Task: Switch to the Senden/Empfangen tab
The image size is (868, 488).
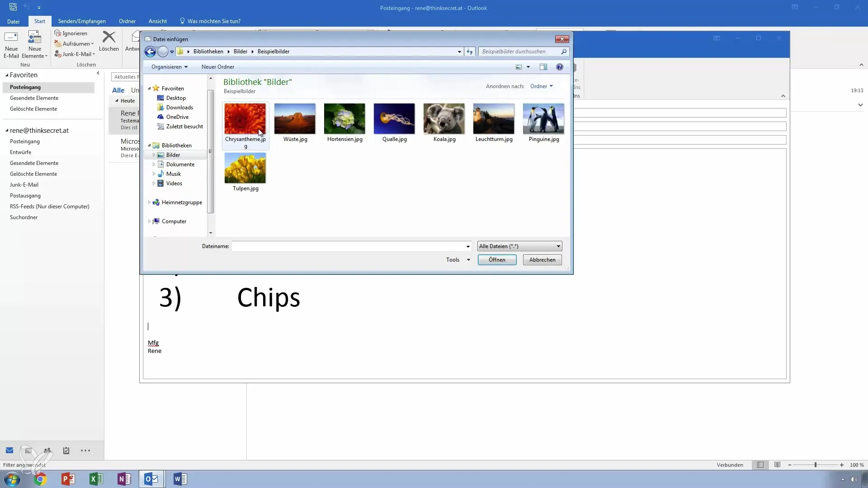Action: [x=82, y=21]
